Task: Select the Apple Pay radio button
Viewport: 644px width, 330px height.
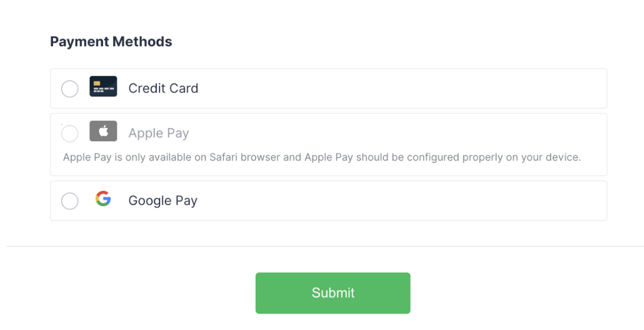Action: pos(70,133)
